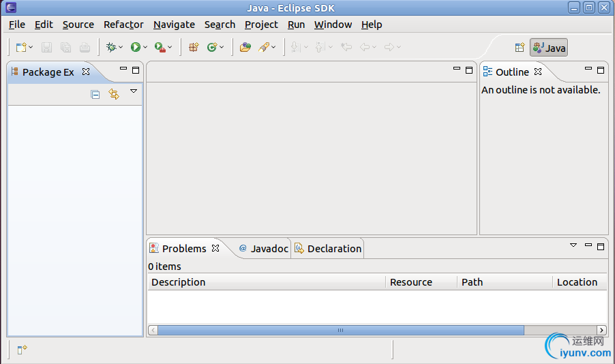
Task: Click the New Java Package icon
Action: click(194, 48)
